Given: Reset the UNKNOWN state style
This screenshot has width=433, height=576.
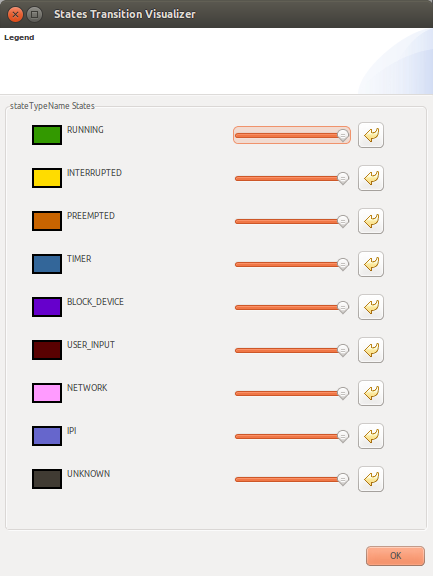Looking at the screenshot, I should pyautogui.click(x=371, y=479).
